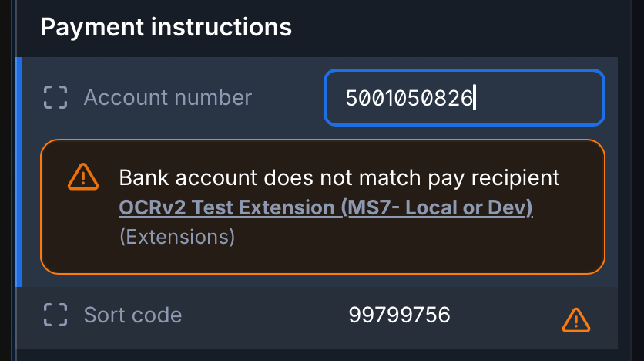This screenshot has width=644, height=361.
Task: Click the Payment instructions heading
Action: [166, 28]
